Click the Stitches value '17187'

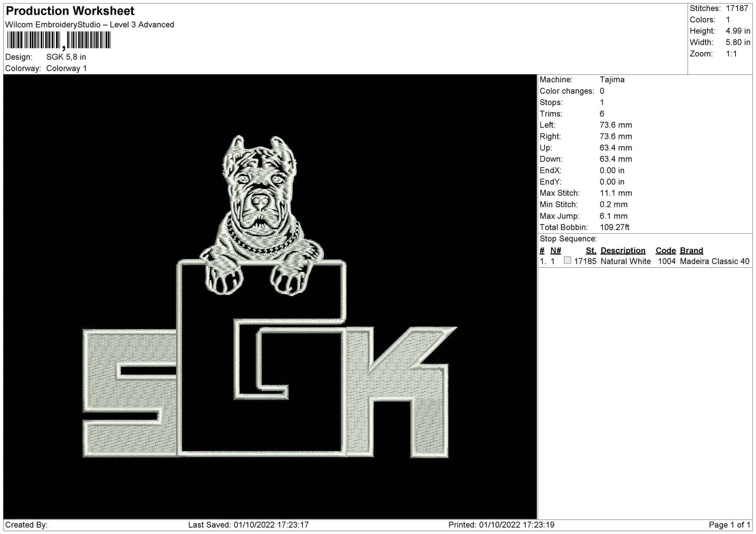738,8
